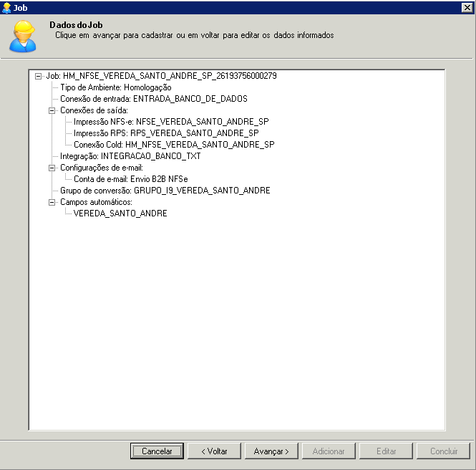The image size is (476, 470).
Task: Click the disabled Concluir button
Action: (443, 451)
